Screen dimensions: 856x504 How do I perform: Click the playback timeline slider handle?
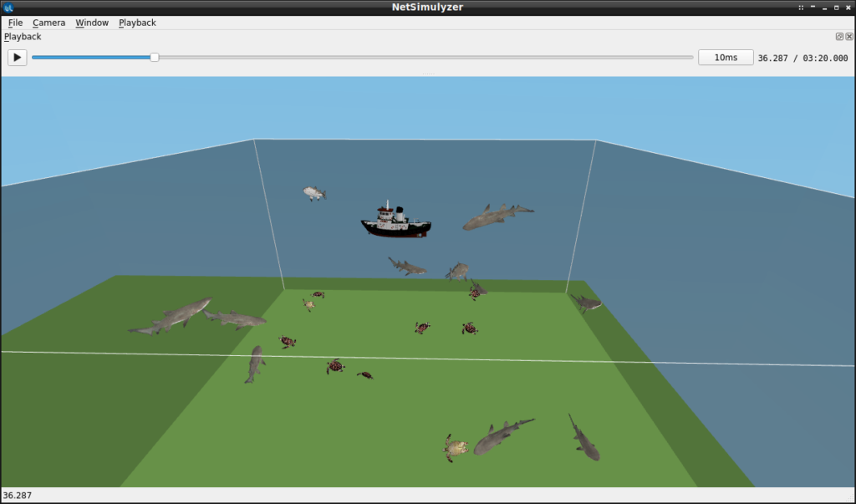[x=155, y=58]
